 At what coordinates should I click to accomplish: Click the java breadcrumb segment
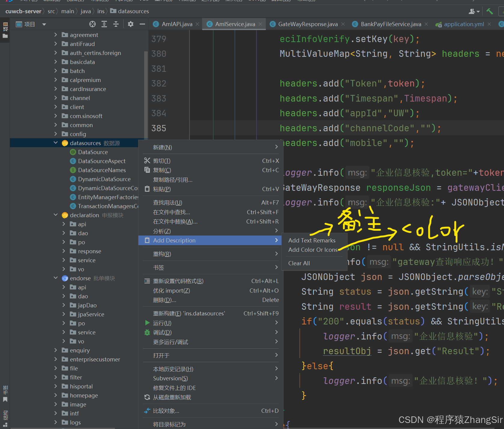(86, 11)
